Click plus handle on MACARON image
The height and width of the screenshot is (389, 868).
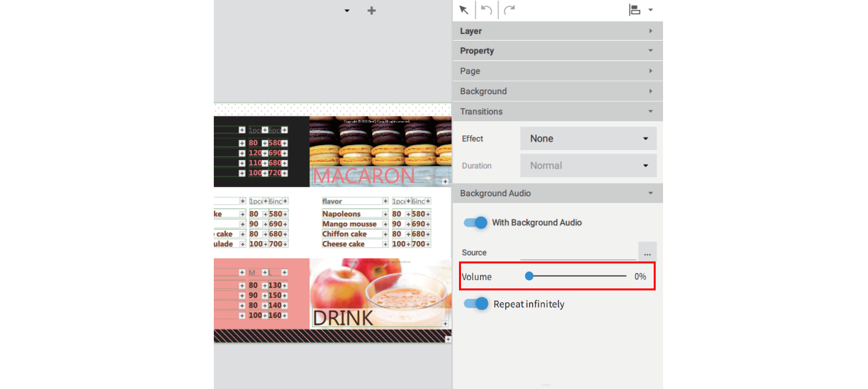click(445, 182)
